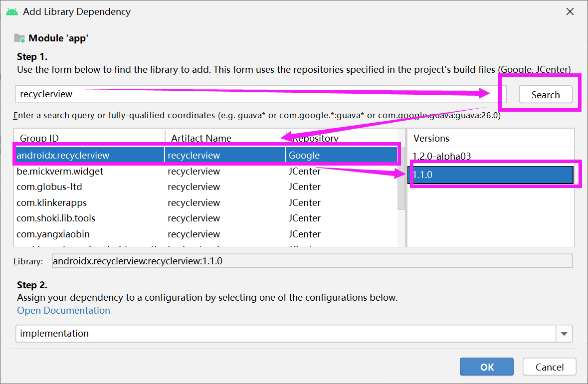The image size is (588, 384).
Task: Click the Search button
Action: (x=545, y=94)
